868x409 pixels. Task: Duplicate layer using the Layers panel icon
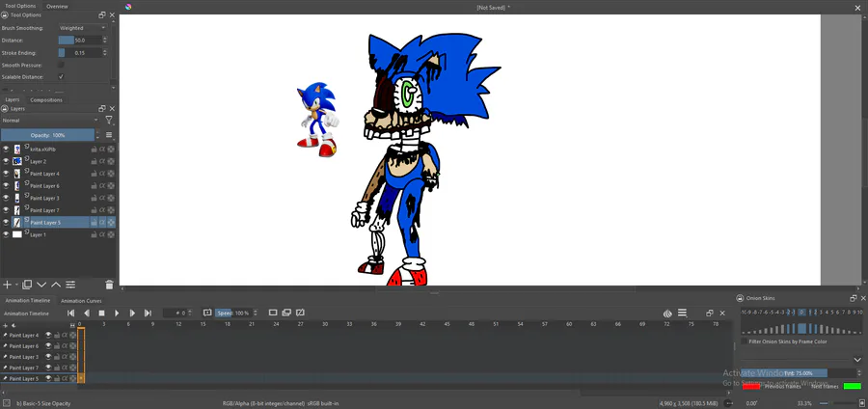click(x=27, y=285)
